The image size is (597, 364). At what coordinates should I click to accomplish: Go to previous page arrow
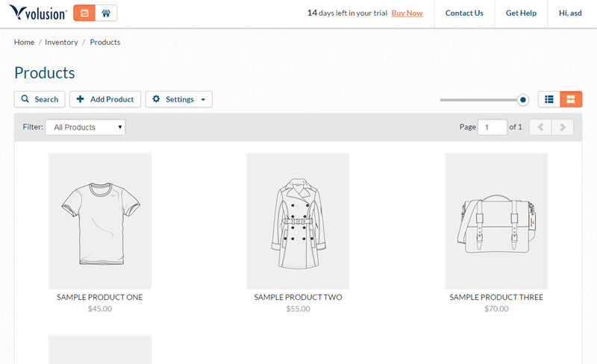tap(540, 127)
